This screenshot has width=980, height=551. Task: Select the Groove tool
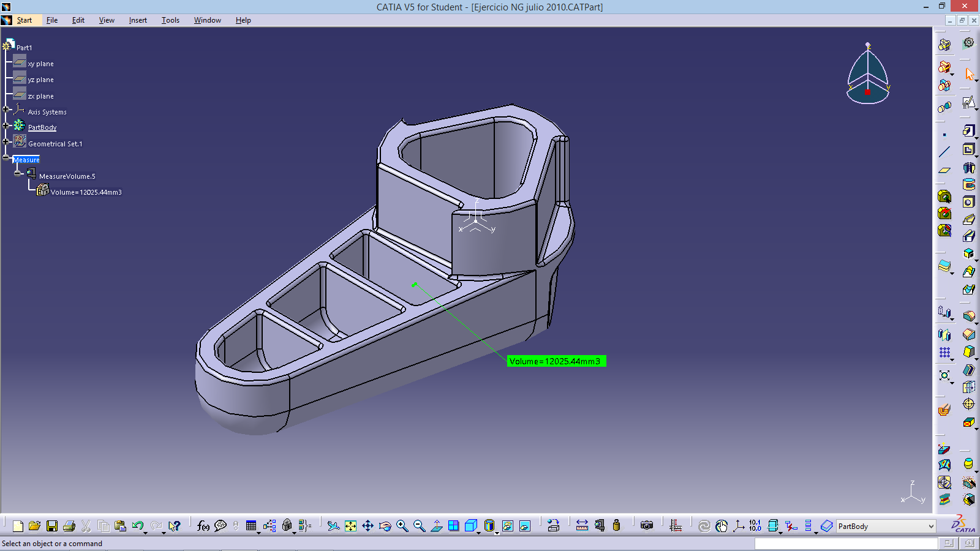[968, 184]
